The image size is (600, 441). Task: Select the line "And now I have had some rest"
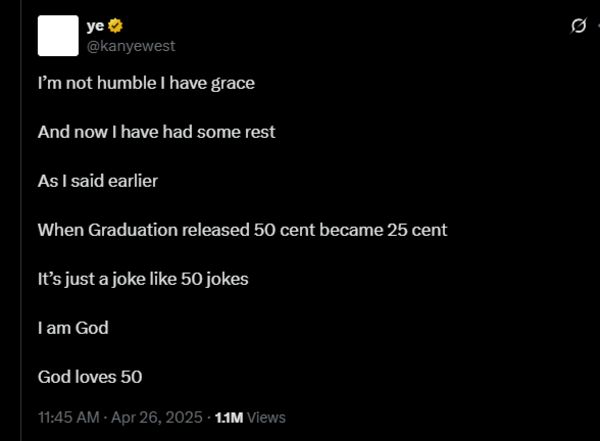pyautogui.click(x=157, y=132)
